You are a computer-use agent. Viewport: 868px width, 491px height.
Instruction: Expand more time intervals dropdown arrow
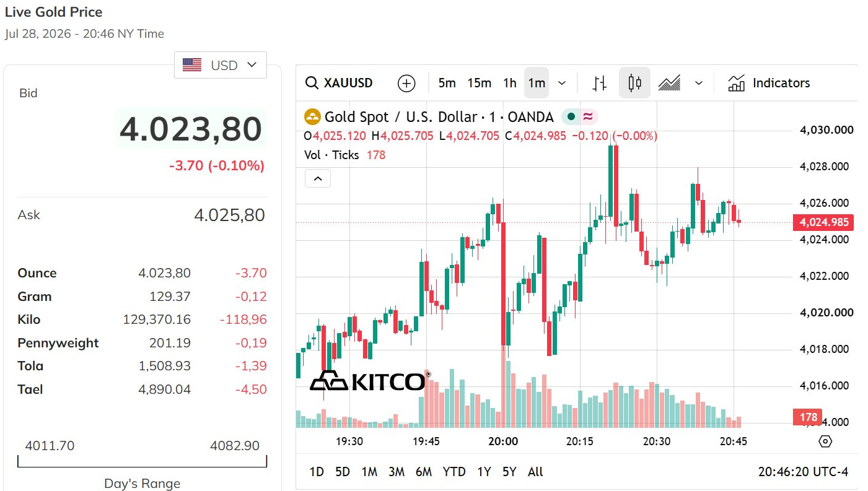tap(562, 83)
